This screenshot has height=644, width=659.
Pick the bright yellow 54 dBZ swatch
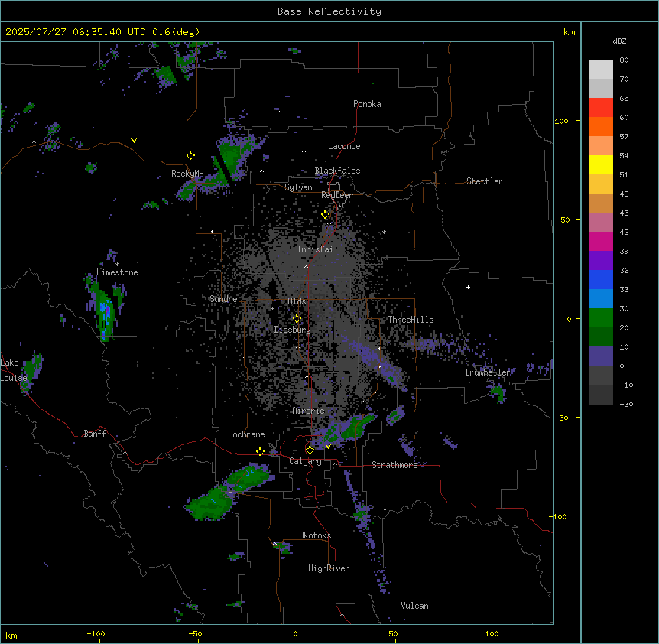601,164
